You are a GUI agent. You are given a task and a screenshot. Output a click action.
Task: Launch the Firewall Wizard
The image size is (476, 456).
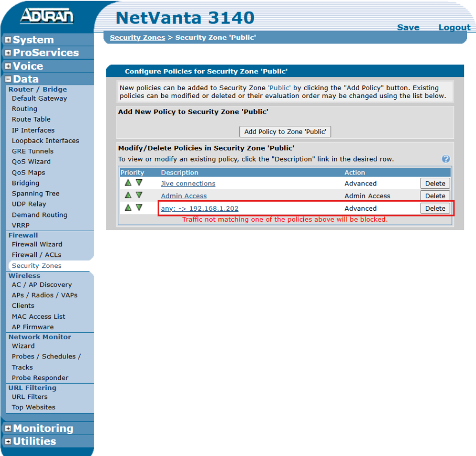(x=37, y=244)
